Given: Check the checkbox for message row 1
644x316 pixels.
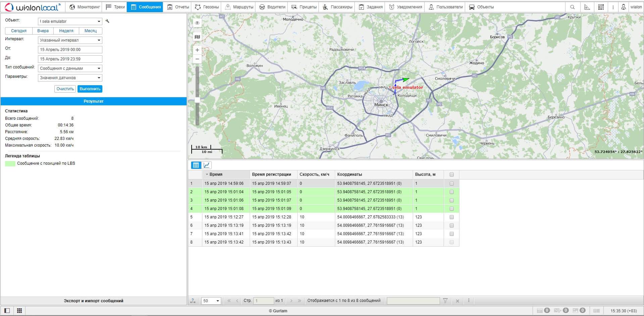Looking at the screenshot, I should 451,183.
